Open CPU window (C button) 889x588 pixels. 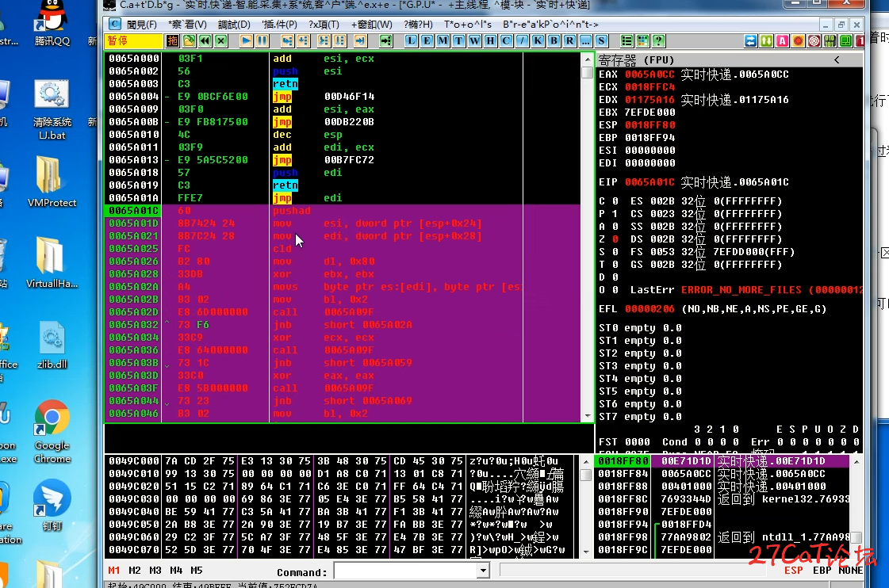[506, 40]
